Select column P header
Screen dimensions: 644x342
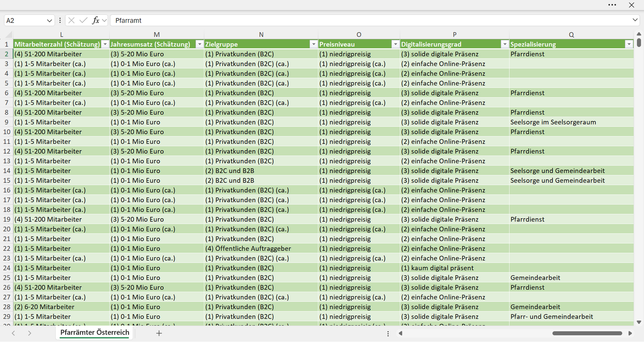point(455,35)
